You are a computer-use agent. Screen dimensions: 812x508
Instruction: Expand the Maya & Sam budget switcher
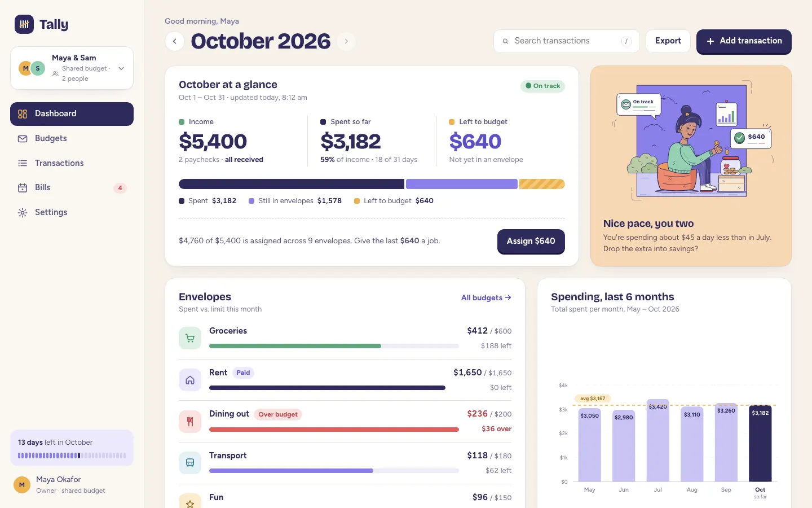click(72, 68)
